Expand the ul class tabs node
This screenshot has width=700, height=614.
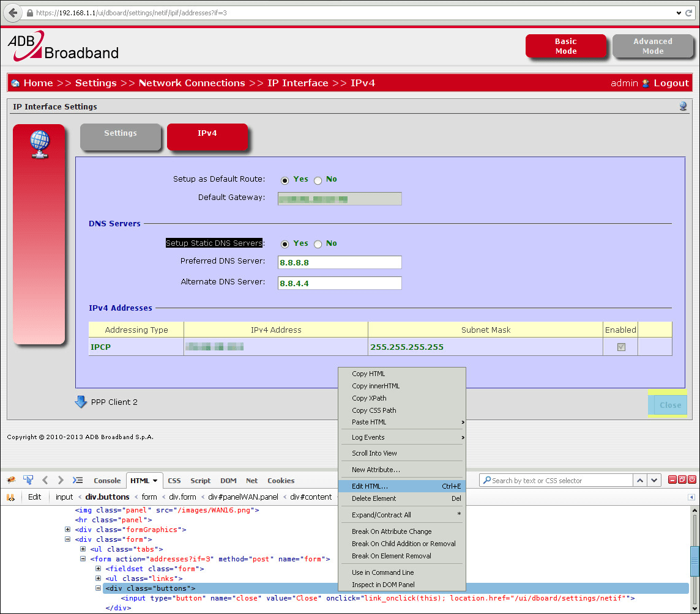coord(83,549)
